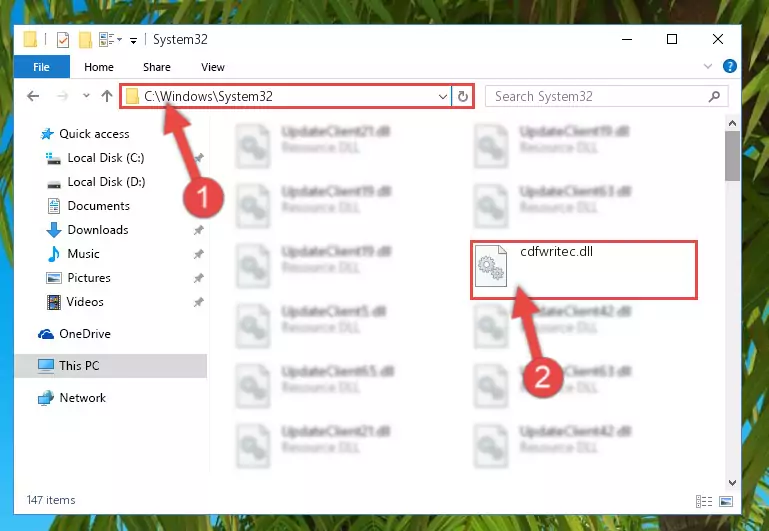Switch to the Home ribbon tab
This screenshot has width=769, height=531.
point(99,67)
